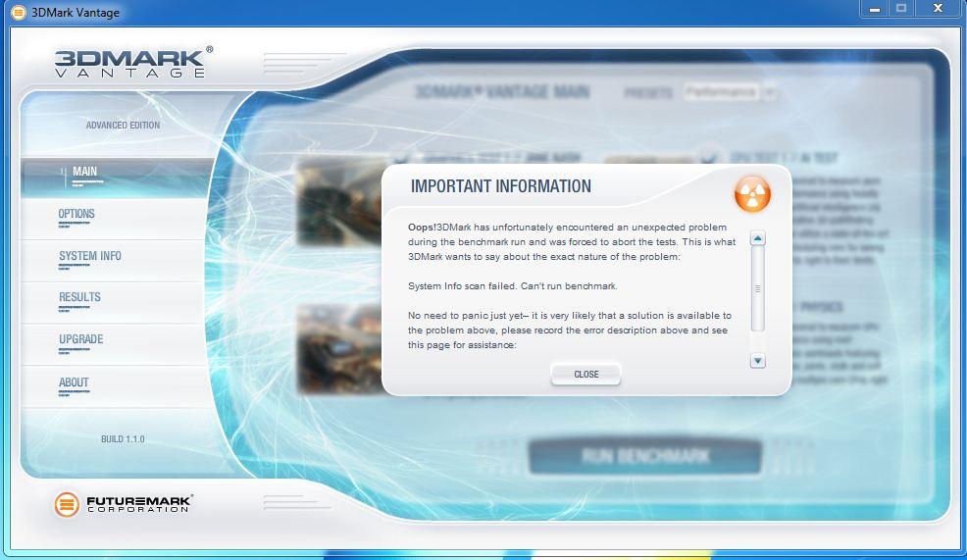Screen dimensions: 967x560
Task: Click the 3DMark Vantage title bar icon
Action: click(x=19, y=12)
